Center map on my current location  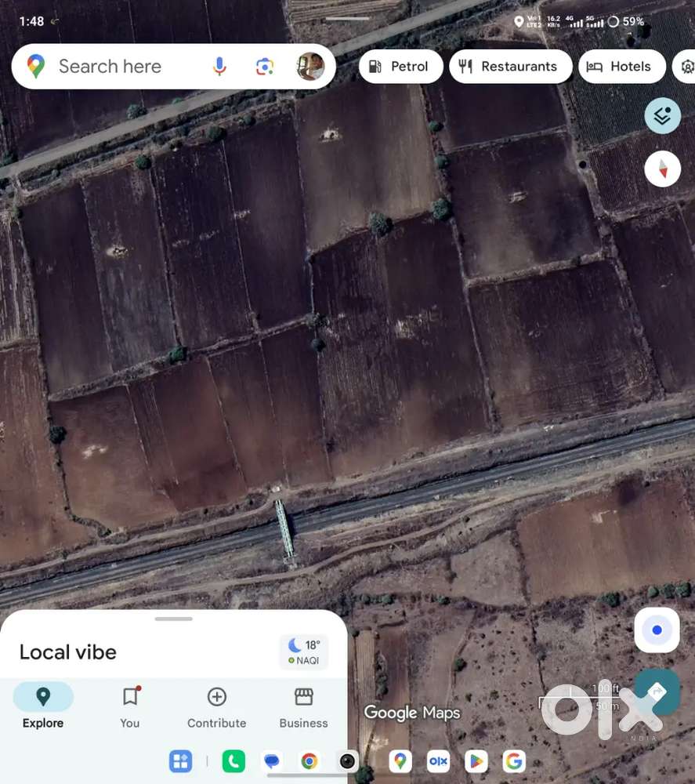tap(657, 630)
